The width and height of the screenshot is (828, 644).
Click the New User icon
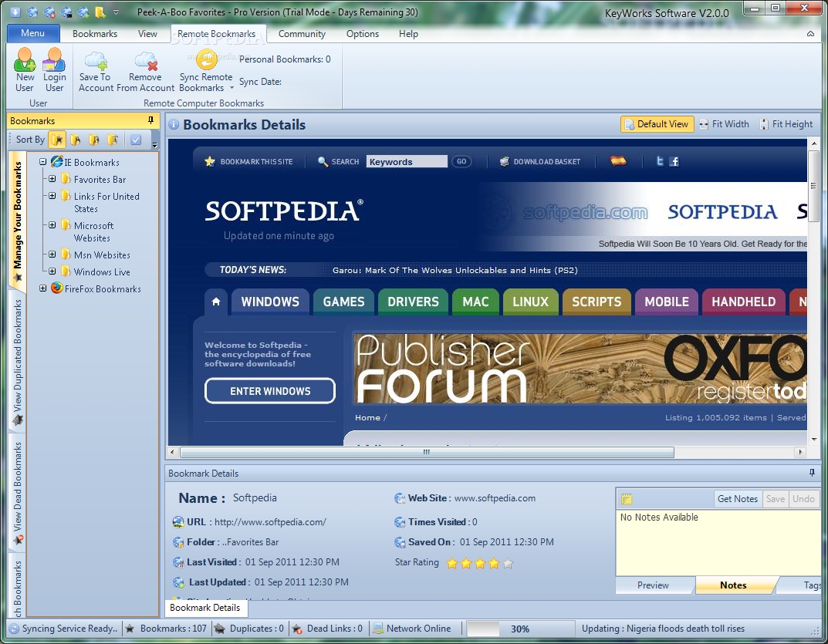click(x=25, y=59)
